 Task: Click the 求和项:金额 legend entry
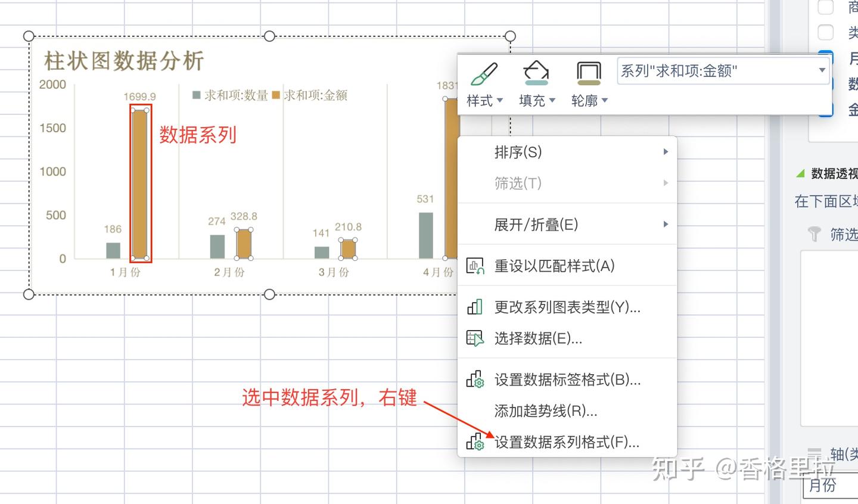coord(310,95)
